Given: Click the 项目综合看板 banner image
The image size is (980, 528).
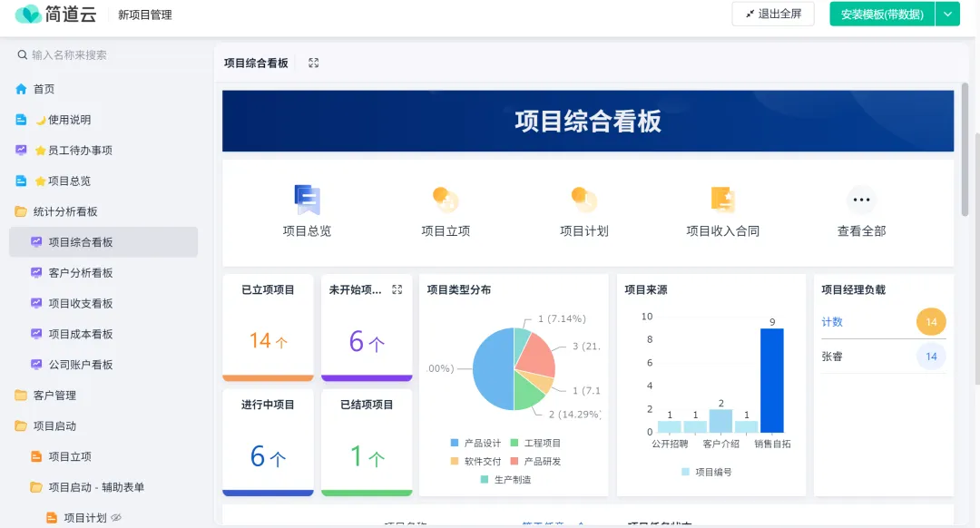Looking at the screenshot, I should (588, 121).
